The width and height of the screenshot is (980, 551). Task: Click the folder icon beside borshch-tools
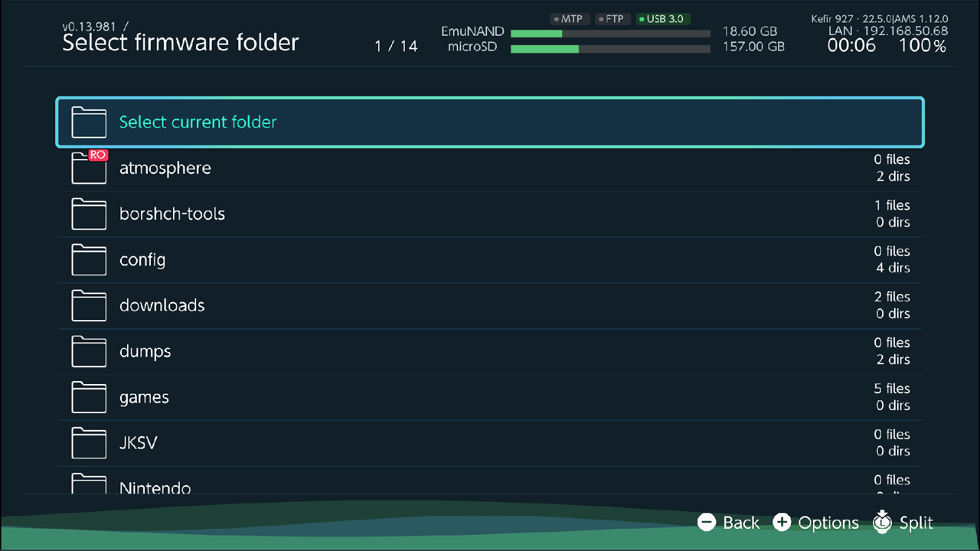[89, 214]
